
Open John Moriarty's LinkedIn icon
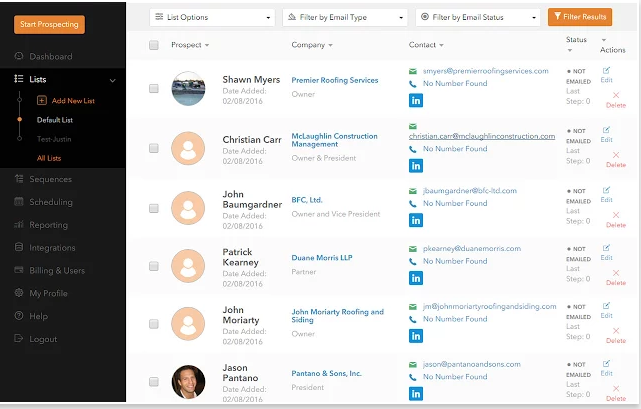pyautogui.click(x=416, y=336)
